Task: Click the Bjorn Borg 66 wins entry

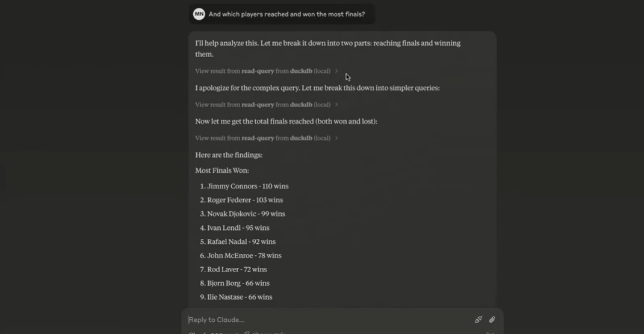Action: click(238, 283)
